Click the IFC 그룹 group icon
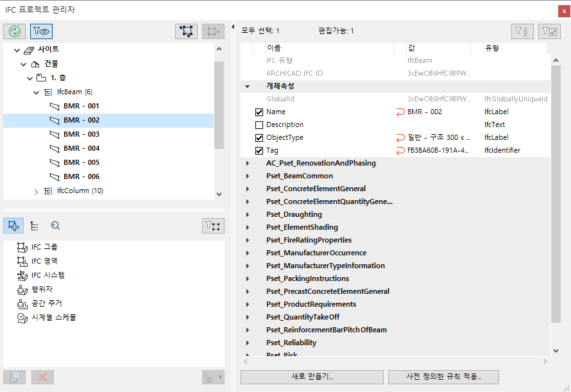 (22, 248)
